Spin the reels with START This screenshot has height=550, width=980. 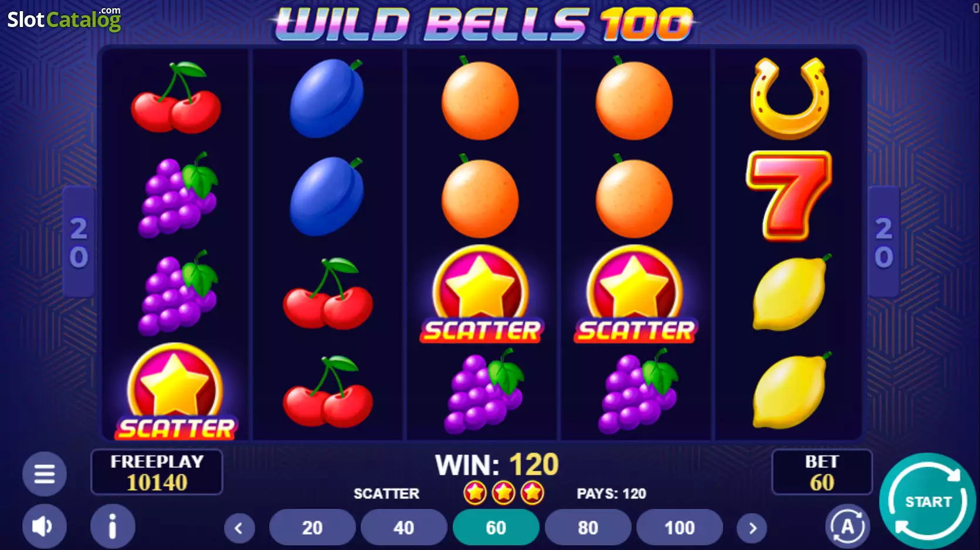928,501
